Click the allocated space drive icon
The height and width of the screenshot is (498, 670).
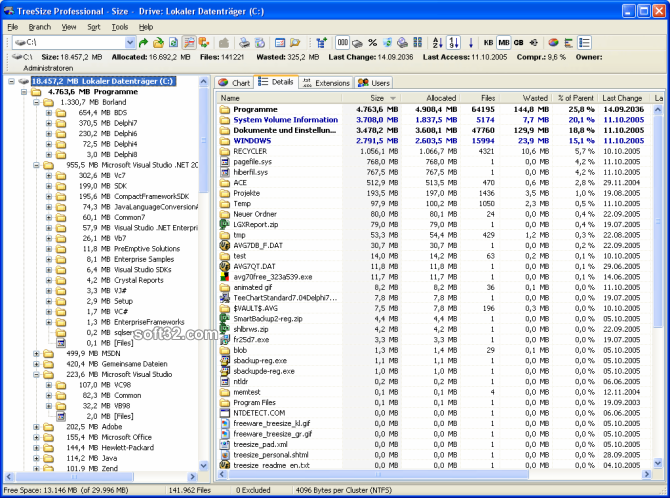coord(358,43)
